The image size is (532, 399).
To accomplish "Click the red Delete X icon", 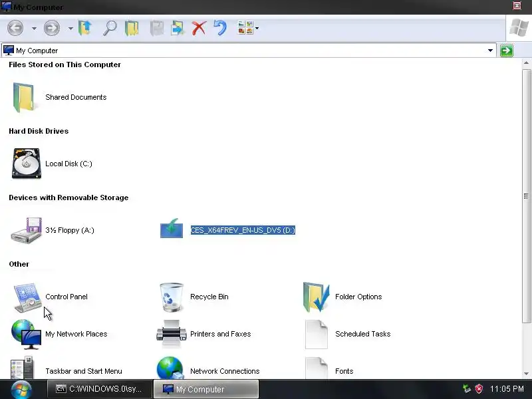I will pyautogui.click(x=199, y=28).
